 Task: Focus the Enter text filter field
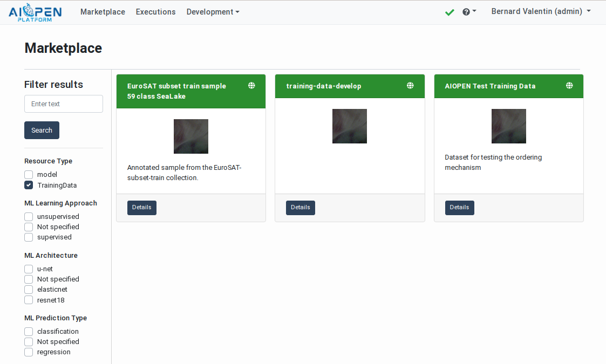click(x=64, y=104)
